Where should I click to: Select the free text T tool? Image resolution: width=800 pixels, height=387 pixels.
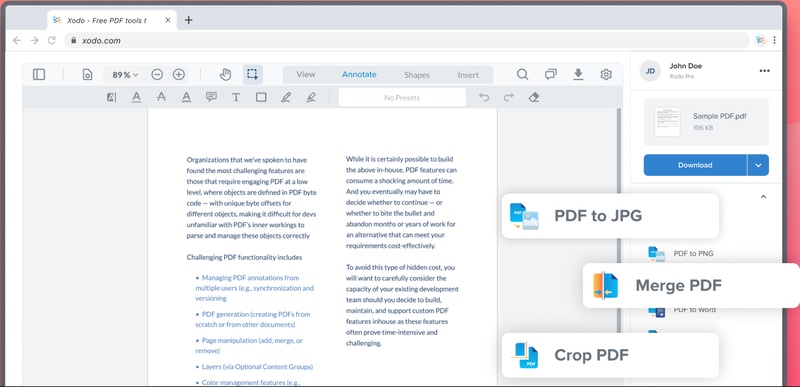(236, 97)
